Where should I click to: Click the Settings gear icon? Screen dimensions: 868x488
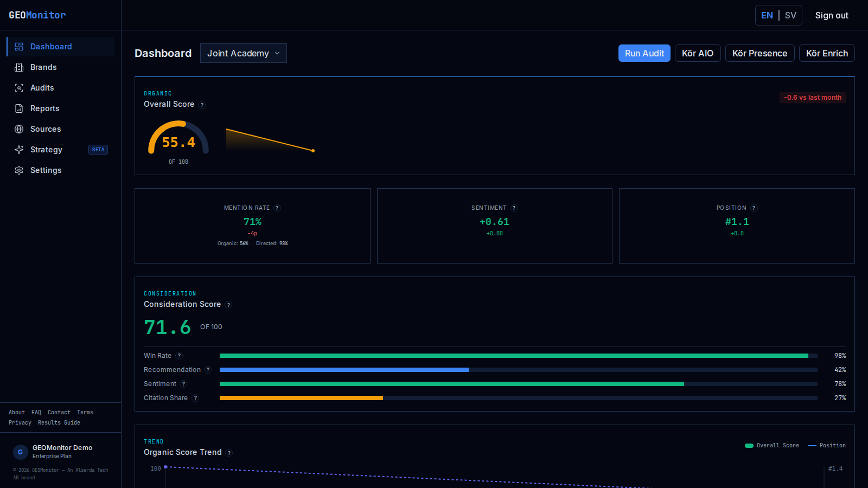click(x=19, y=170)
